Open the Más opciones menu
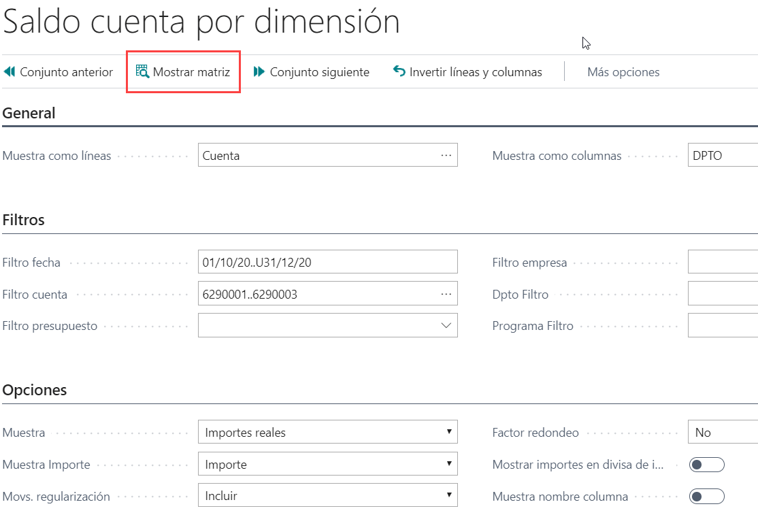Image resolution: width=758 pixels, height=532 pixels. [x=623, y=72]
